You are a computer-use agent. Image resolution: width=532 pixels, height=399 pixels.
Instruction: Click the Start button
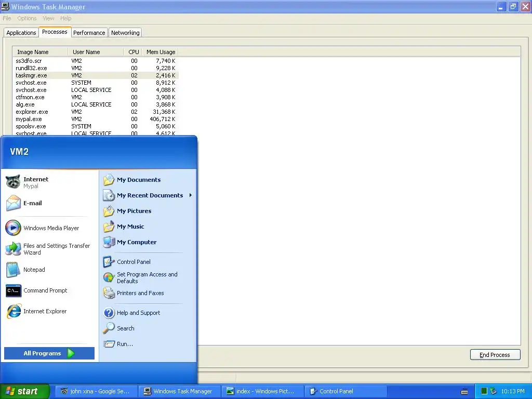click(x=25, y=391)
